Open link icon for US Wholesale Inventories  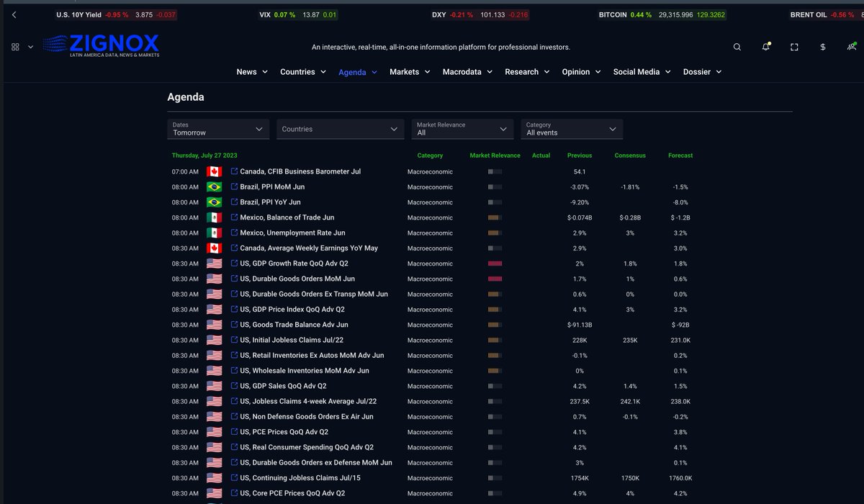tap(234, 371)
